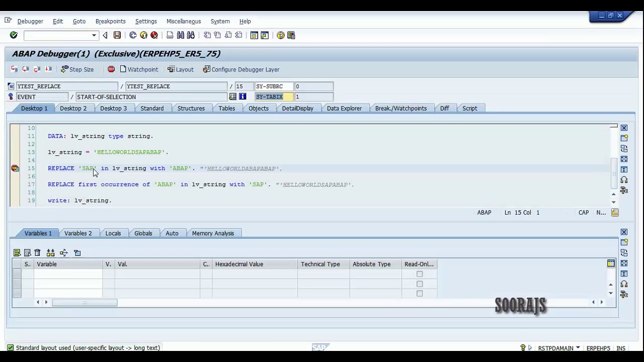This screenshot has width=644, height=362.
Task: Click the Return step debugger icon
Action: click(x=37, y=69)
